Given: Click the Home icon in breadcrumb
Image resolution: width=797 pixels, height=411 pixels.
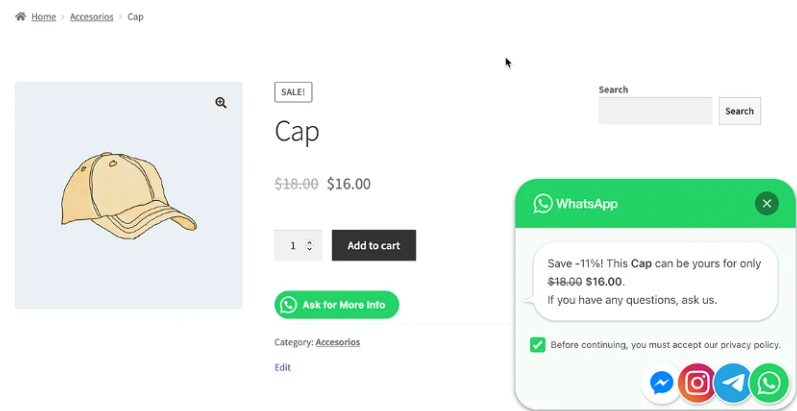Looking at the screenshot, I should click(20, 17).
